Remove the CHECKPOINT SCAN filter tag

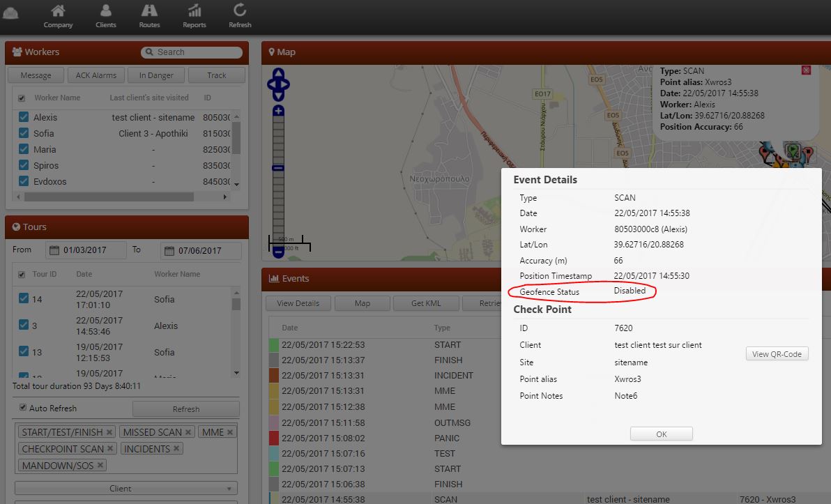click(x=110, y=449)
